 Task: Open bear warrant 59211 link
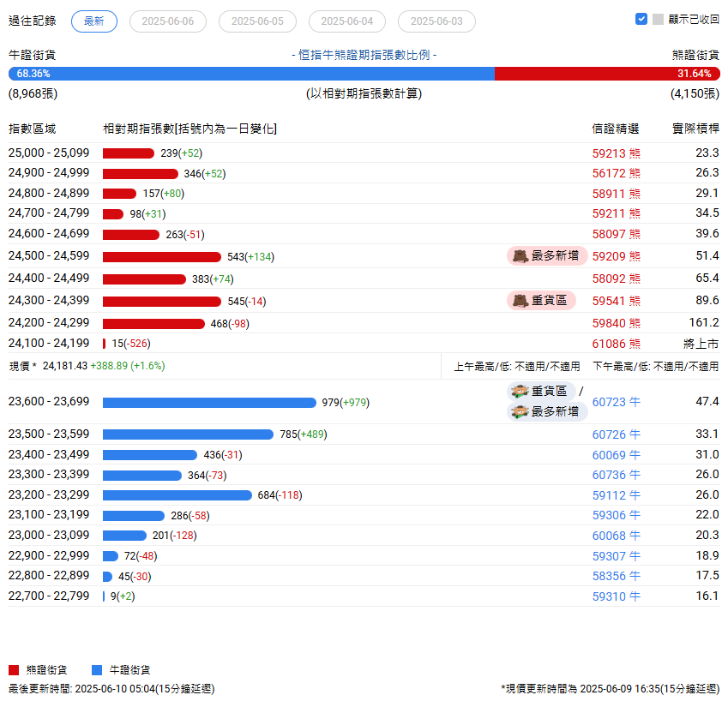pos(617,214)
